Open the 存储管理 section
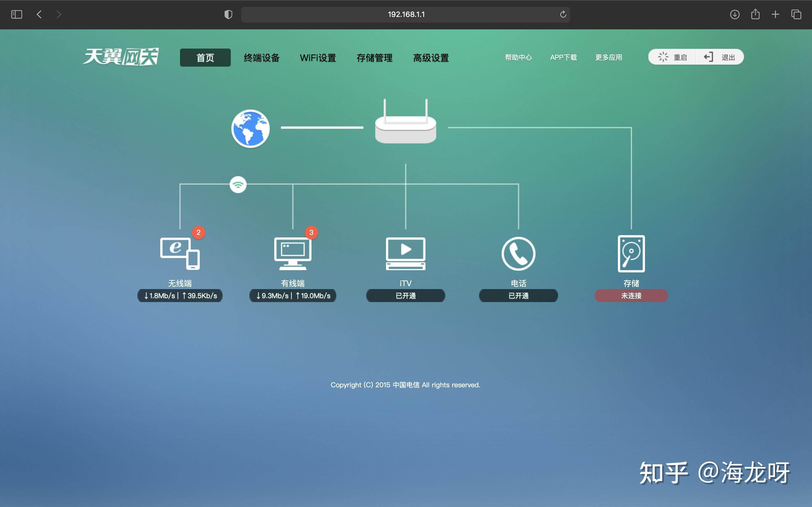The width and height of the screenshot is (812, 507). [374, 57]
